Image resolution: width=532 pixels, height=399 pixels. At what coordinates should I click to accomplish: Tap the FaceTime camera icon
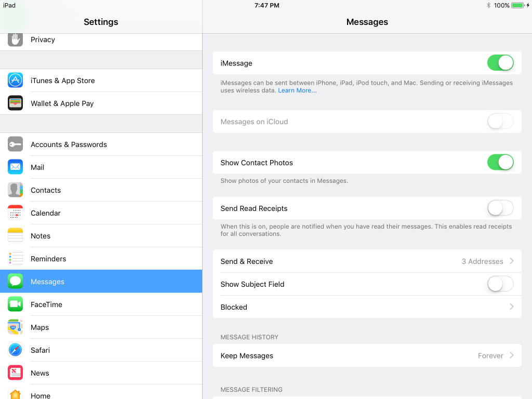pos(15,304)
